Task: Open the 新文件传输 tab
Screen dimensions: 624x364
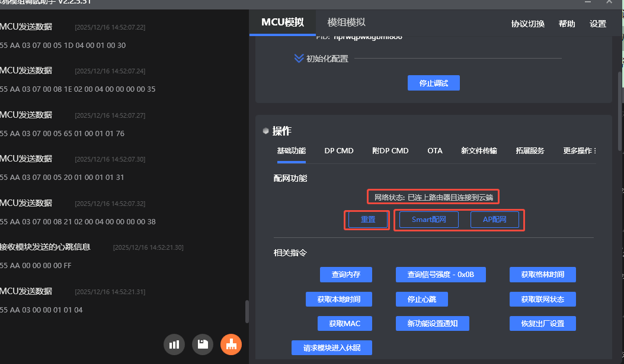Action: 479,151
